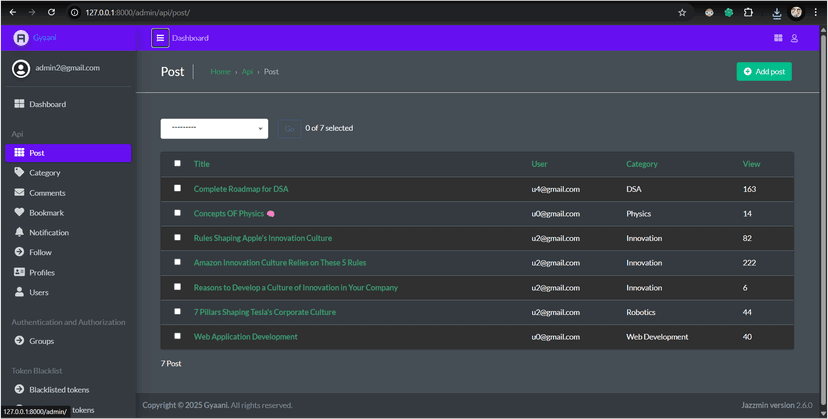Sort table by View column header
The height and width of the screenshot is (419, 828).
751,164
